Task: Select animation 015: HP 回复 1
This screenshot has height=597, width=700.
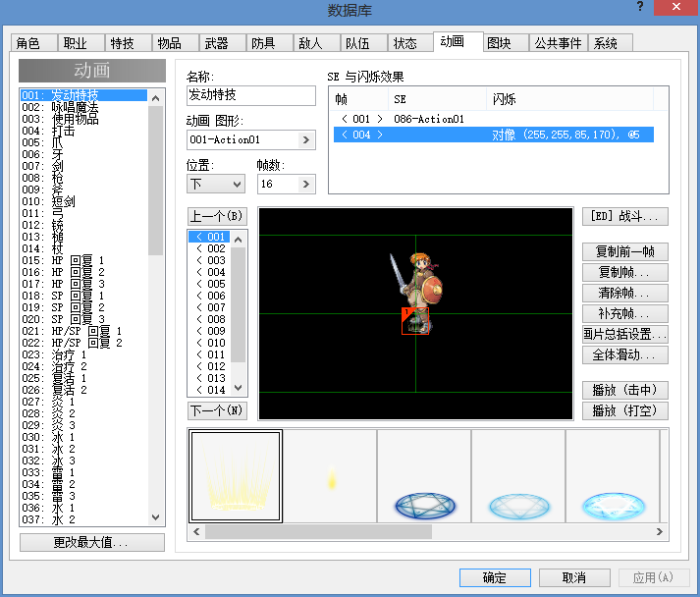Action: click(x=83, y=260)
